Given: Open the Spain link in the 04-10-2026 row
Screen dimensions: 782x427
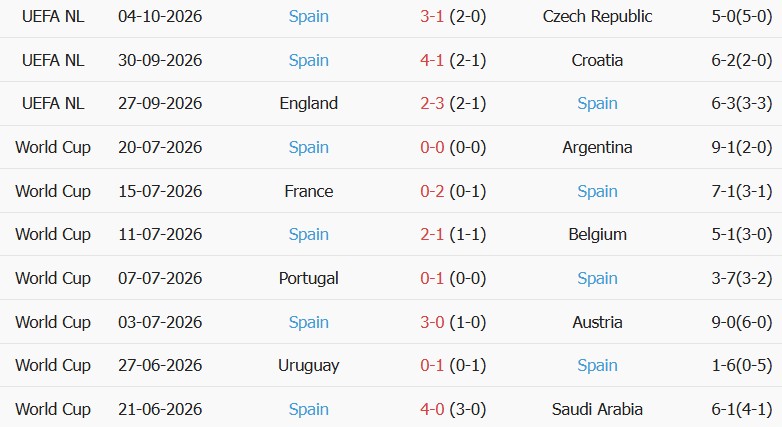Looking at the screenshot, I should [x=308, y=16].
